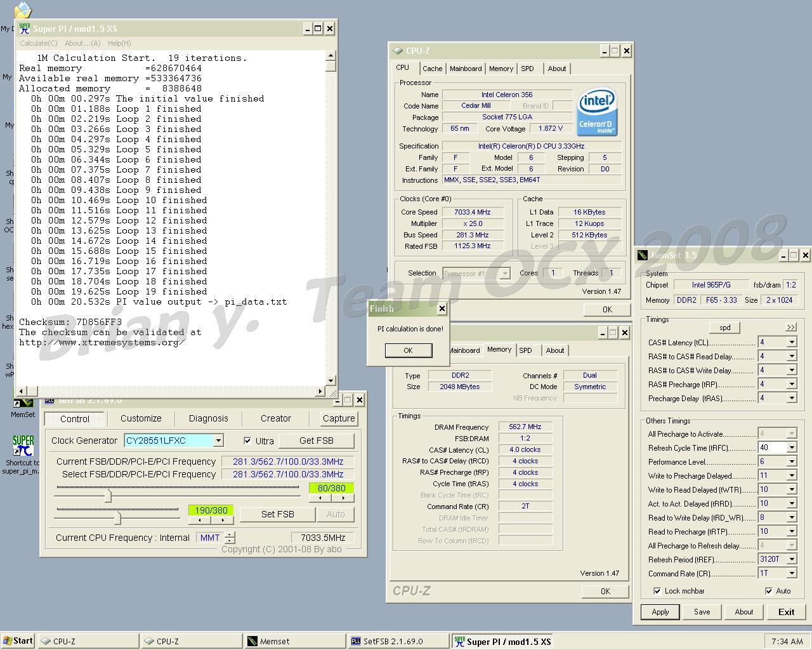Close the Finish dialog with X
Screen dimensions: 812x650
coord(442,308)
